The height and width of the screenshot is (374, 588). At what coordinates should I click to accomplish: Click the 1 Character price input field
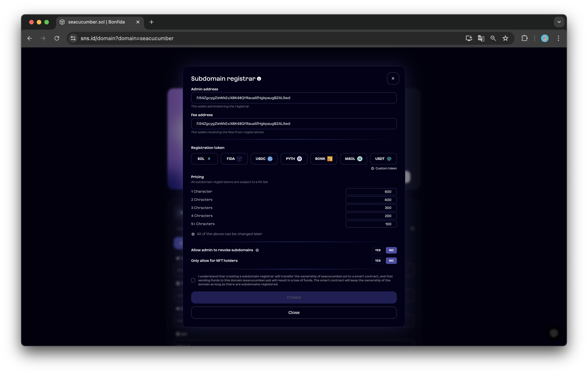(371, 192)
